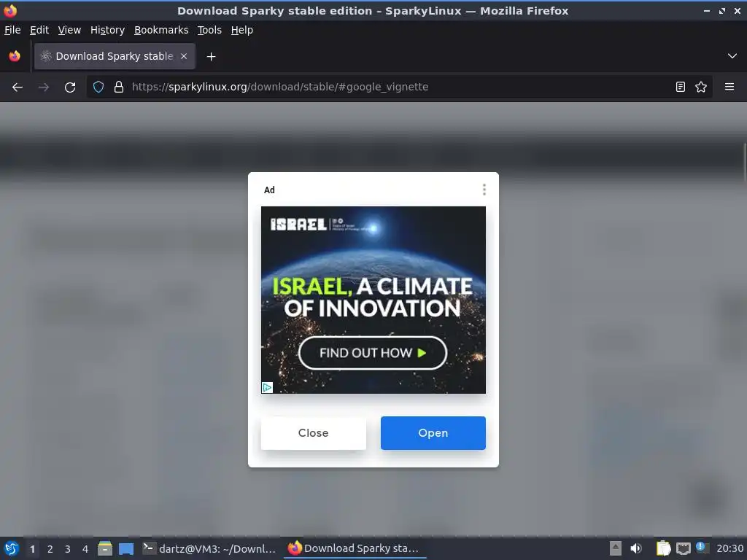Open the Bookmarks menu

[161, 30]
